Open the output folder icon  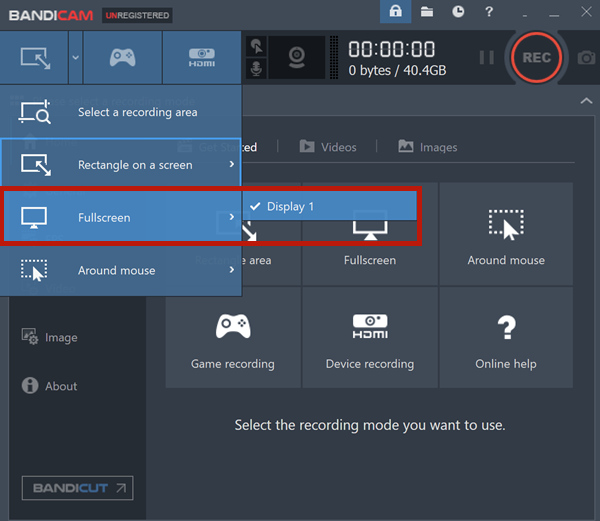tap(427, 12)
